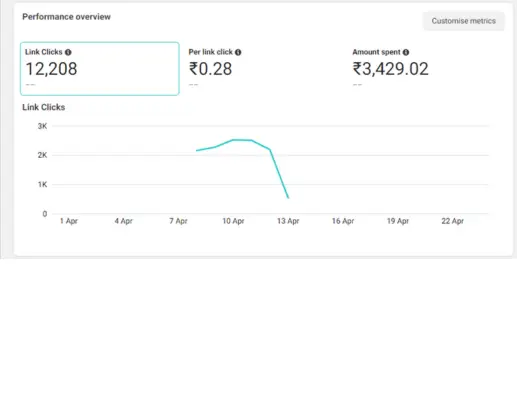The image size is (517, 413).
Task: Open info icon next to Per link click
Action: 238,52
